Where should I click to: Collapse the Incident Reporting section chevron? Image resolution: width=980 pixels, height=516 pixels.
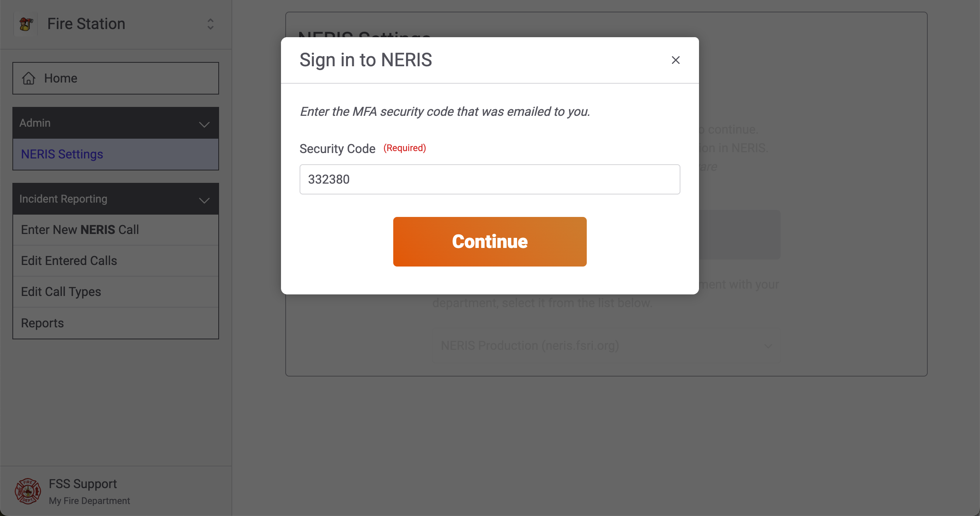coord(204,200)
